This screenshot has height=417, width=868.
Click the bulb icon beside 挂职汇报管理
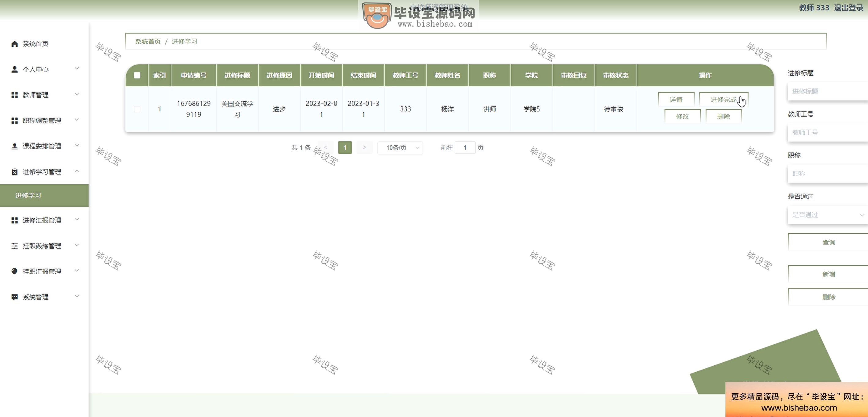click(14, 272)
